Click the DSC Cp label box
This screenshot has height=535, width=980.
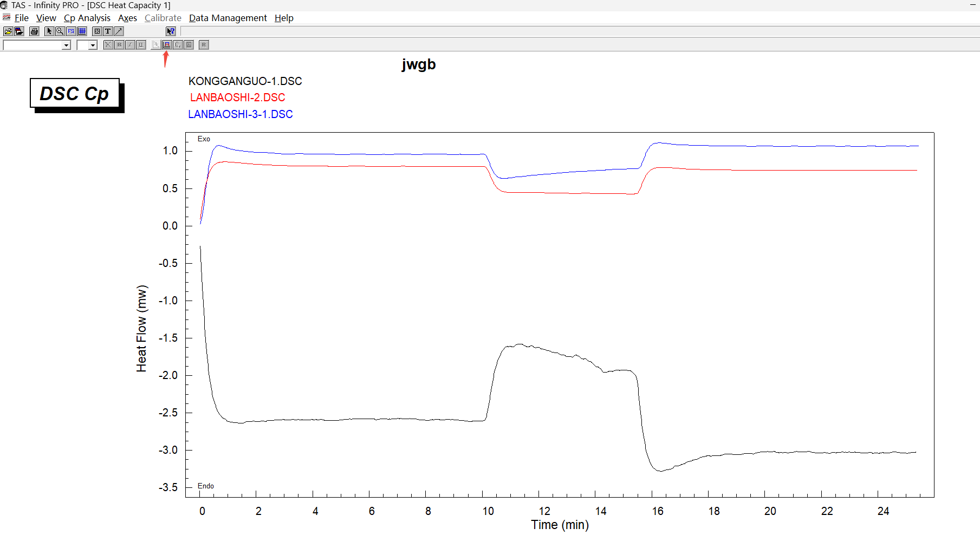75,94
